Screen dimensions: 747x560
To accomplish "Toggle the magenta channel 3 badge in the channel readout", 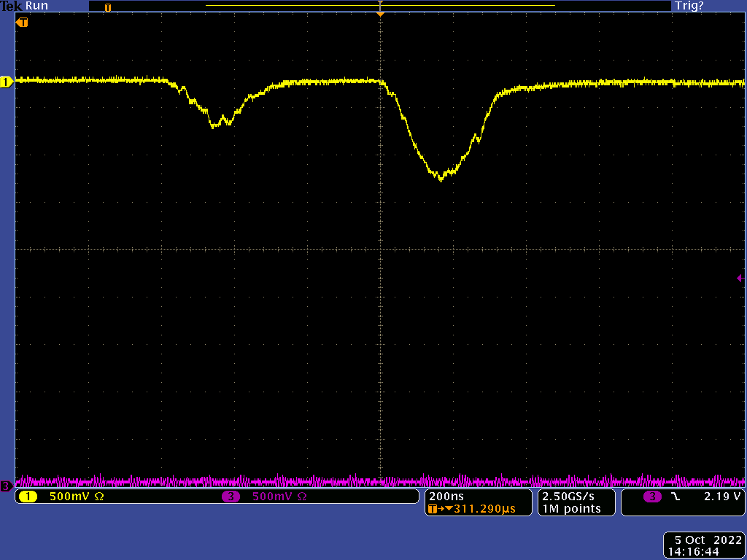I will (x=231, y=497).
